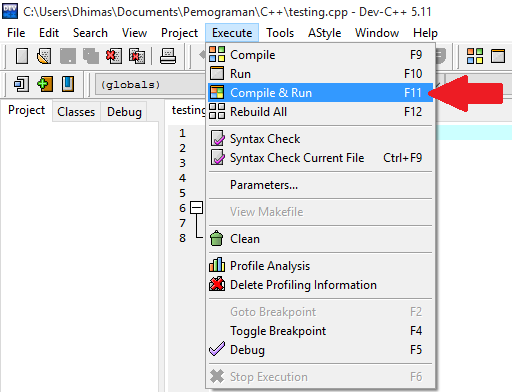Click the New file toolbar icon
512x392 pixels.
tap(22, 56)
